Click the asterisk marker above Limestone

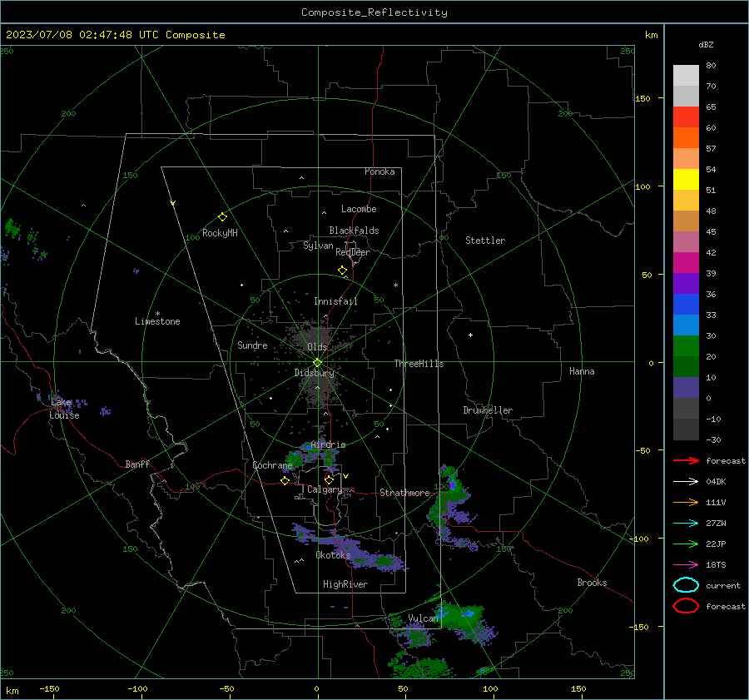click(157, 314)
